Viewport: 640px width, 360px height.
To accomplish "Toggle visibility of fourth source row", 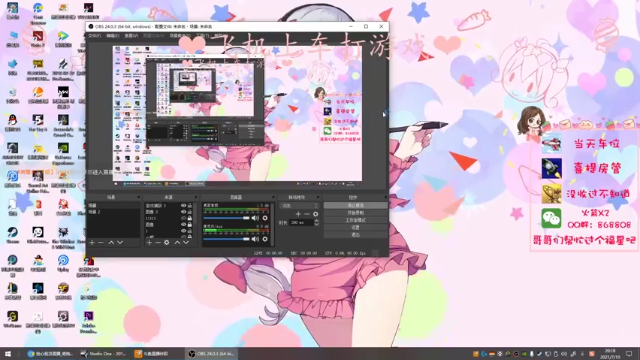I will pos(183,224).
